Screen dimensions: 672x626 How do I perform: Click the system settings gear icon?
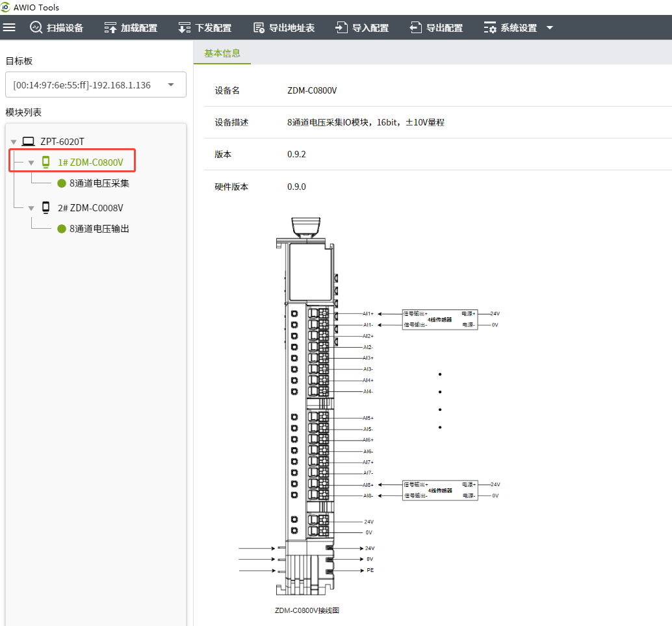coord(490,27)
